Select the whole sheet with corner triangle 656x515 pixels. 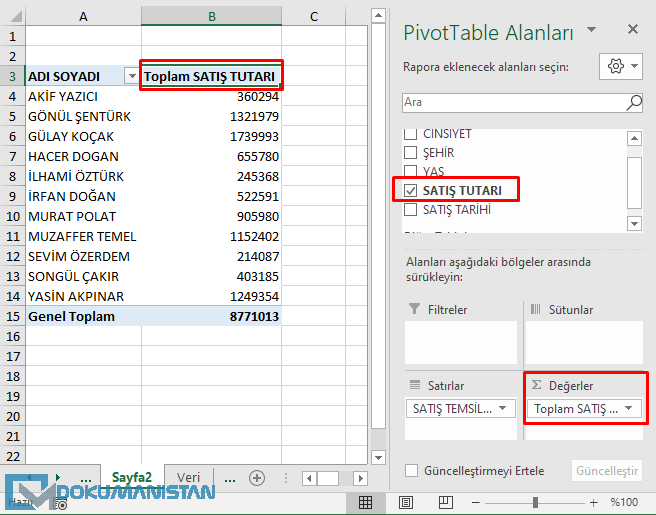click(x=16, y=17)
